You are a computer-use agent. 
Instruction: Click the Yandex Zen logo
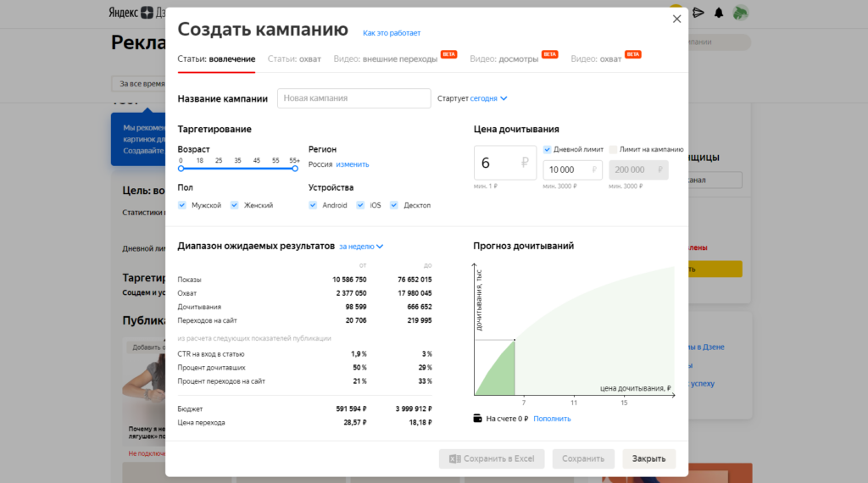click(136, 13)
